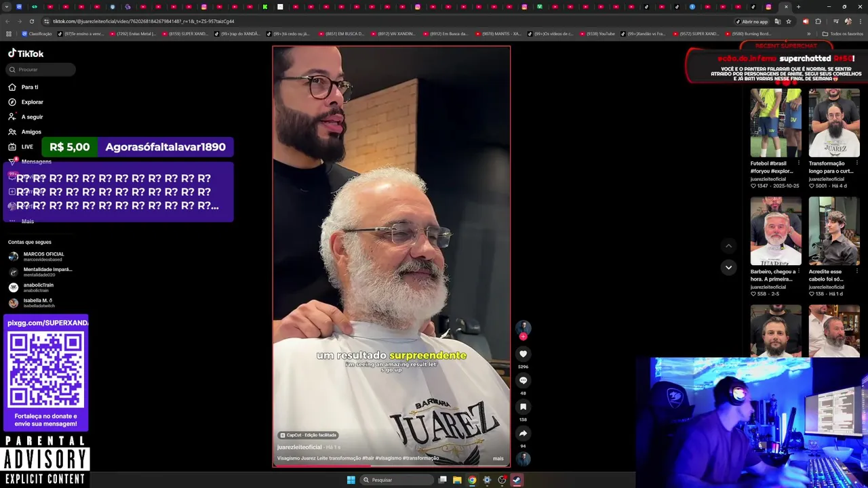The height and width of the screenshot is (488, 868).
Task: Open a new browser tab with plus
Action: (798, 7)
